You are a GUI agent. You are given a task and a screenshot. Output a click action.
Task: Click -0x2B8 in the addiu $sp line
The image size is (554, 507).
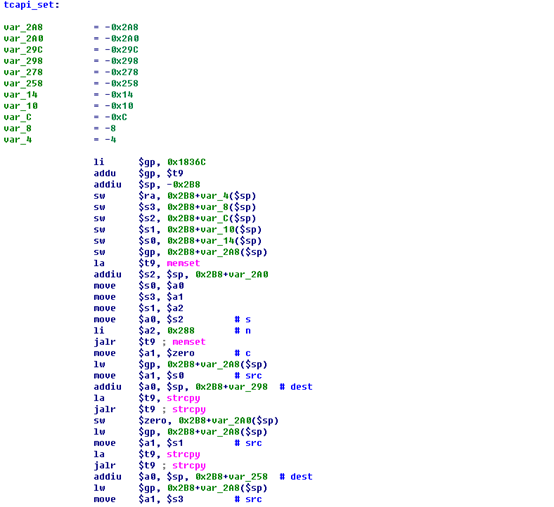[183, 185]
